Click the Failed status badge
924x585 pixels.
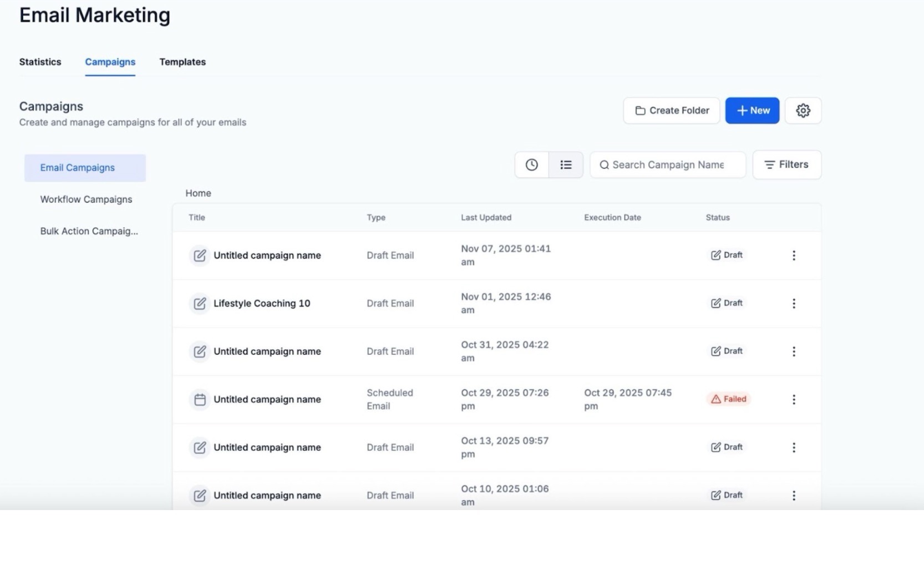click(x=728, y=399)
